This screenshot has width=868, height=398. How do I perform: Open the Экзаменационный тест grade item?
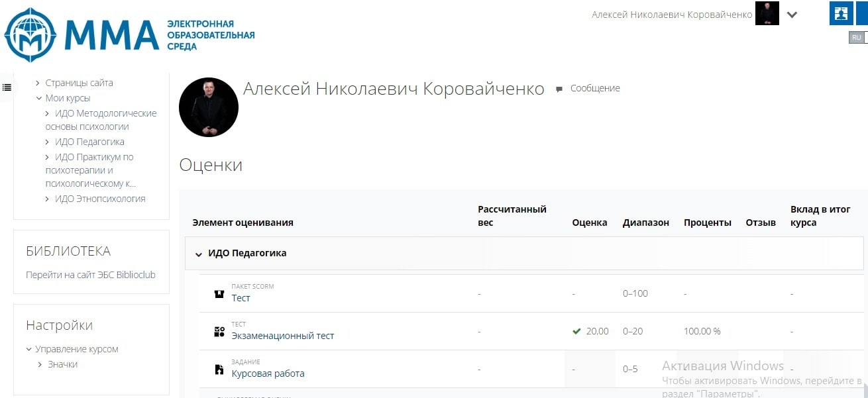[282, 335]
